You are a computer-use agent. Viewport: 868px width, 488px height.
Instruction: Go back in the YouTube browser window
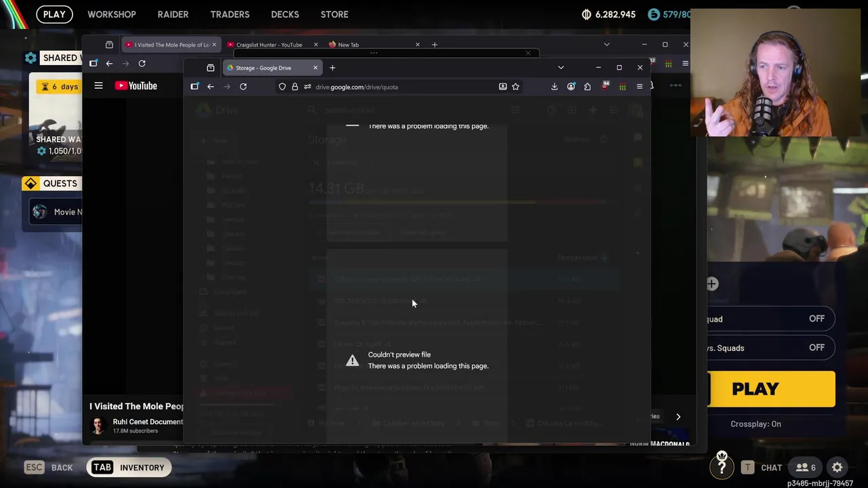tap(109, 64)
